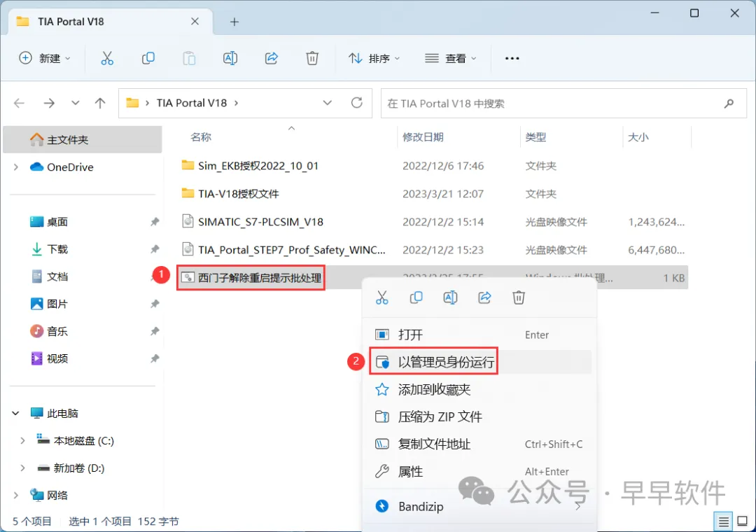Unpin 音乐 using its pin icon
Image resolution: width=756 pixels, height=532 pixels.
pyautogui.click(x=155, y=331)
